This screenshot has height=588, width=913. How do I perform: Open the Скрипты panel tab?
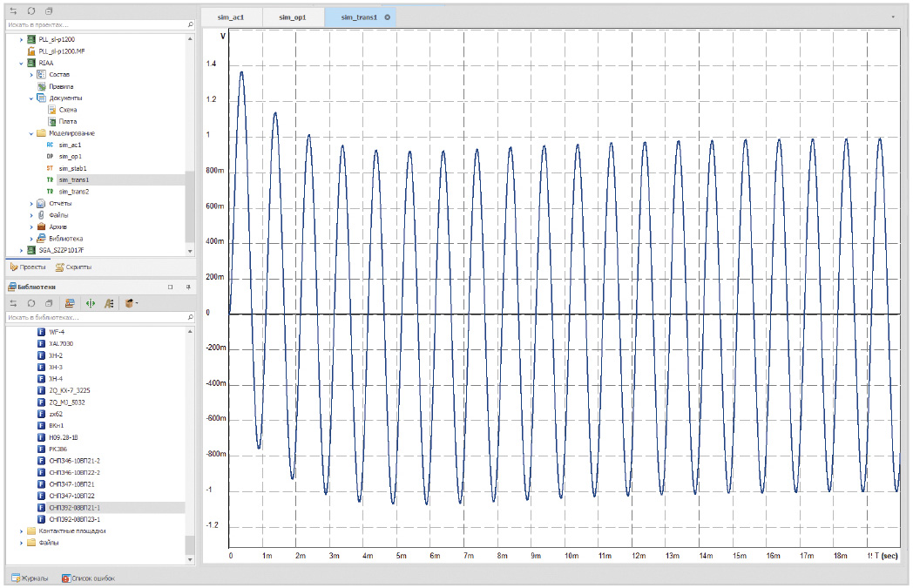coord(73,267)
